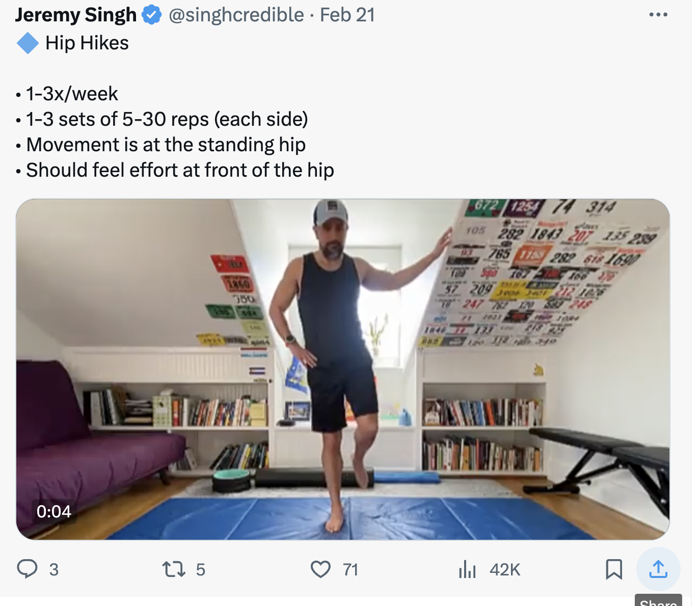Viewport: 700px width, 606px height.
Task: Click the blue diamond emoji before Hip Hikes
Action: (x=28, y=43)
